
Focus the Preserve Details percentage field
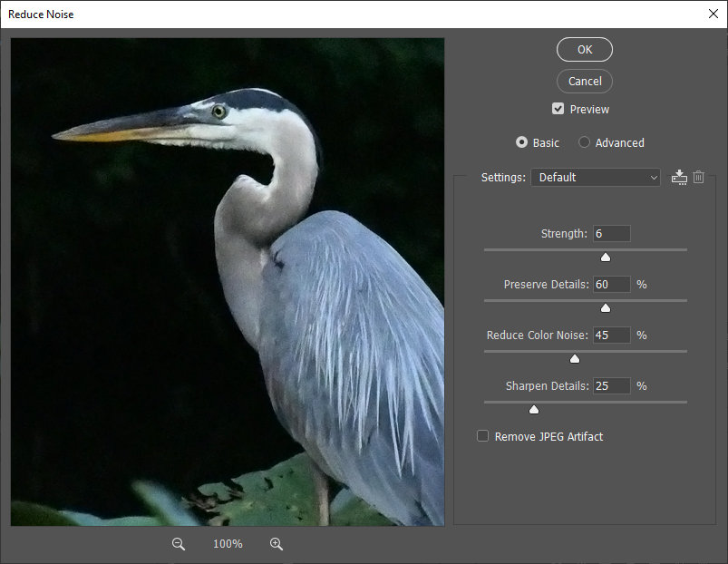(x=611, y=285)
